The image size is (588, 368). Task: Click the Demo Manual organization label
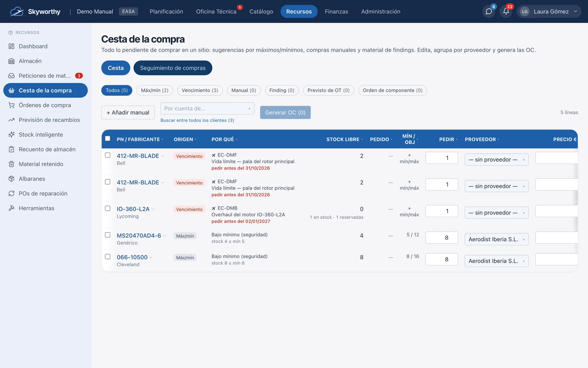pos(95,11)
